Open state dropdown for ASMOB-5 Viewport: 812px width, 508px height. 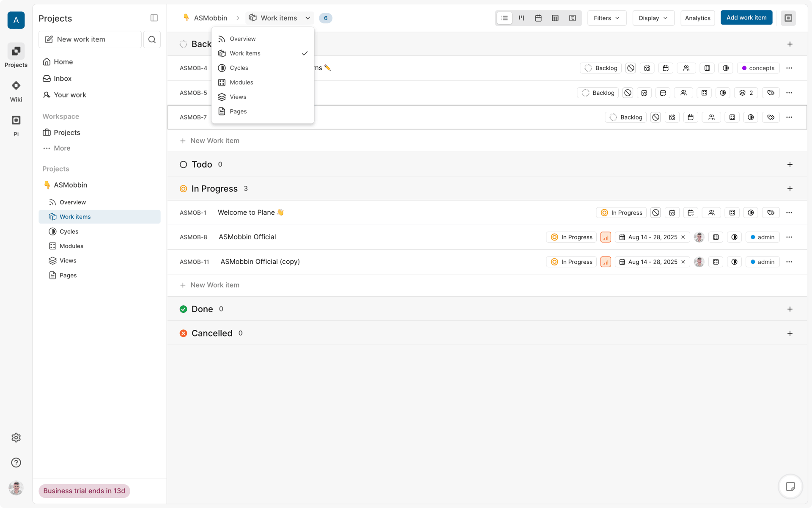coord(598,93)
